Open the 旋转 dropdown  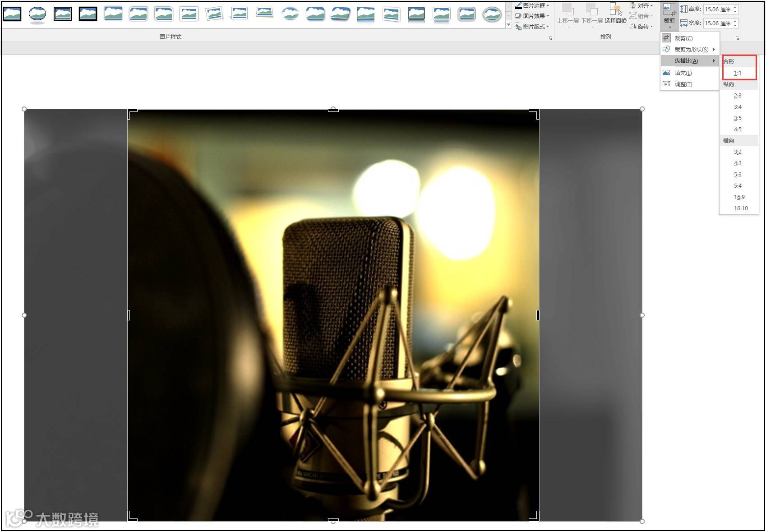tap(642, 26)
